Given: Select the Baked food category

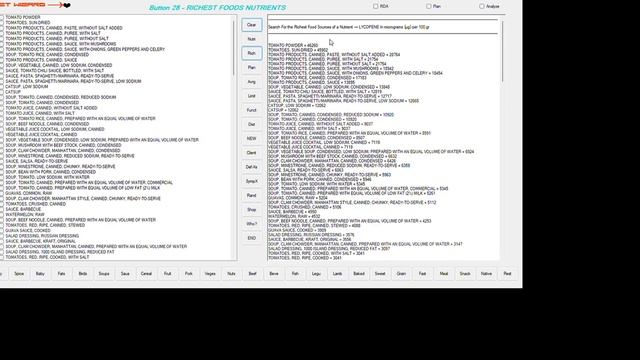Looking at the screenshot, I should (x=358, y=274).
